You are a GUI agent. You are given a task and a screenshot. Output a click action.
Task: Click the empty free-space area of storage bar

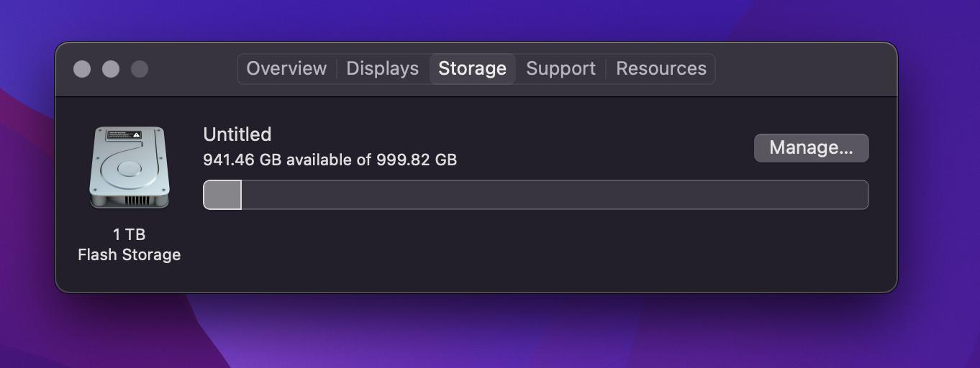(x=555, y=195)
